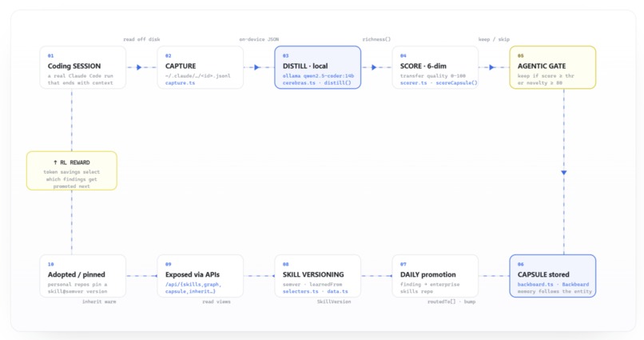Click the '~/.claude/…/<id>.jsonl' path text
This screenshot has height=340, width=644.
point(197,76)
